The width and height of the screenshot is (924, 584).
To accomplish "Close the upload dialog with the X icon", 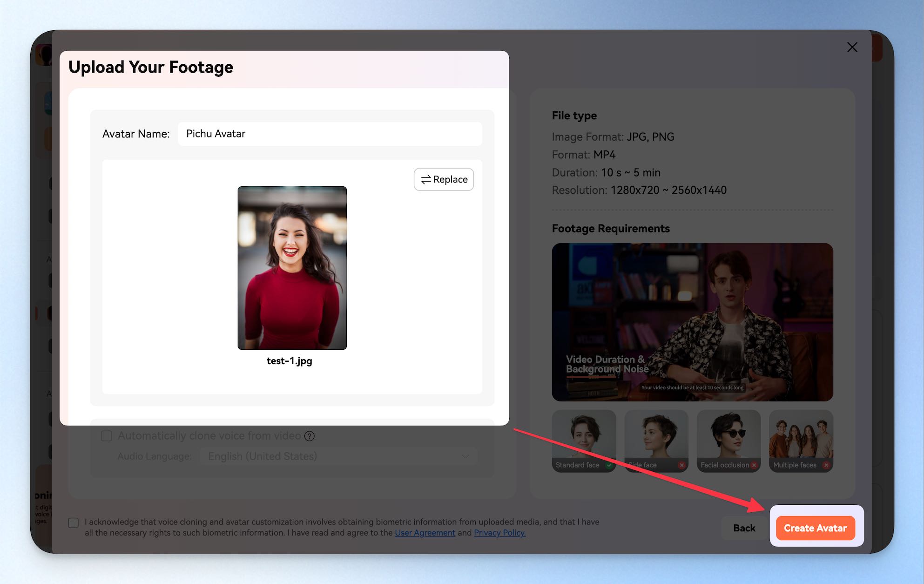I will 852,47.
